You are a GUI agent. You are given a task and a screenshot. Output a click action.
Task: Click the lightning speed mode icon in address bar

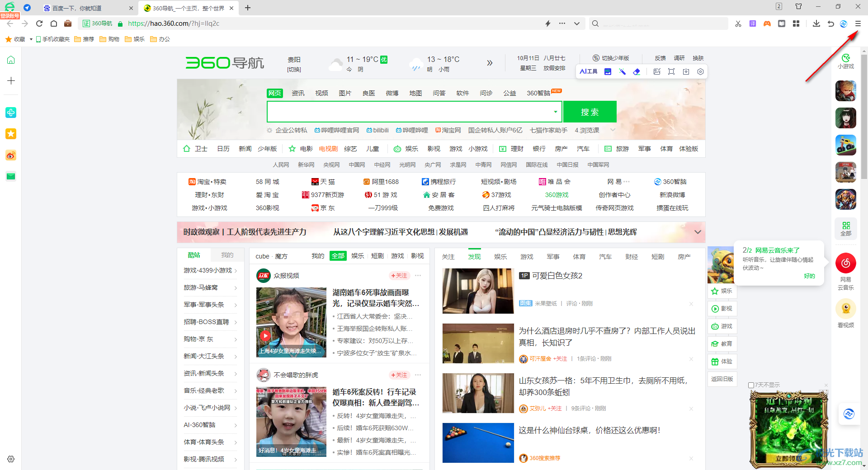click(x=548, y=23)
